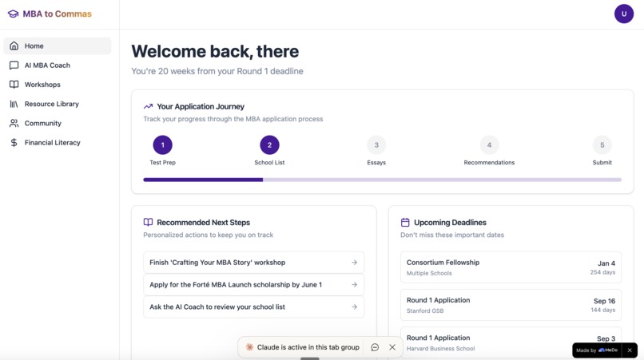Click 'Track your progress through the MBA application process'
Viewport: 644px width, 360px height.
pos(233,119)
